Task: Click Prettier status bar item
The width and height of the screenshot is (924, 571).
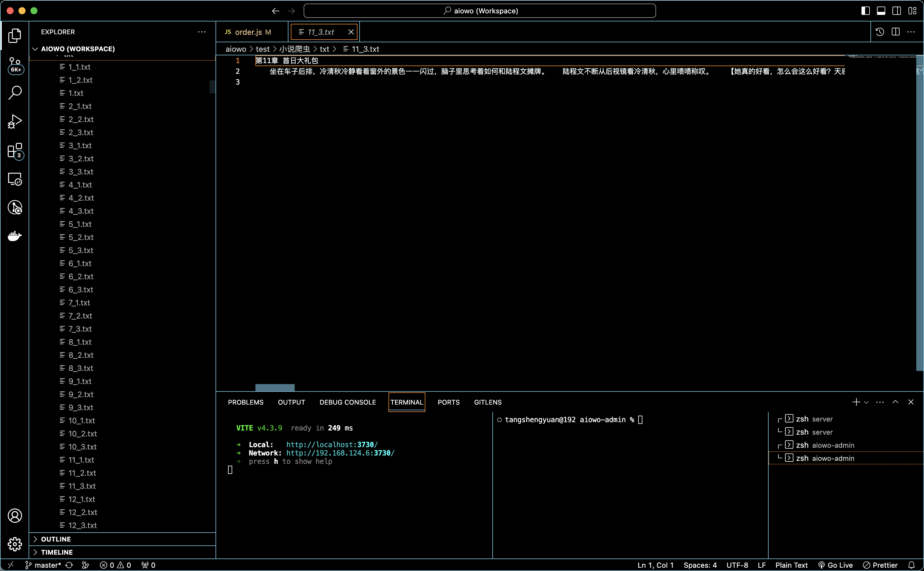Action: pos(880,565)
